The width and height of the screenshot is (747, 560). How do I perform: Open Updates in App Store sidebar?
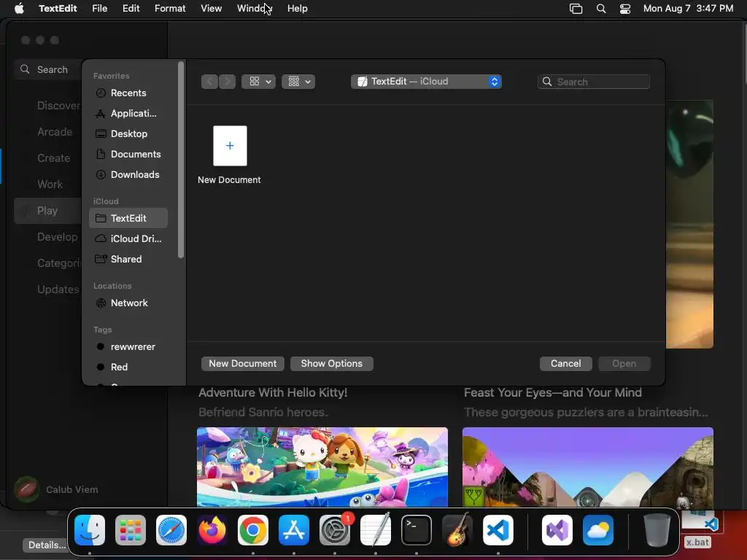pos(58,289)
